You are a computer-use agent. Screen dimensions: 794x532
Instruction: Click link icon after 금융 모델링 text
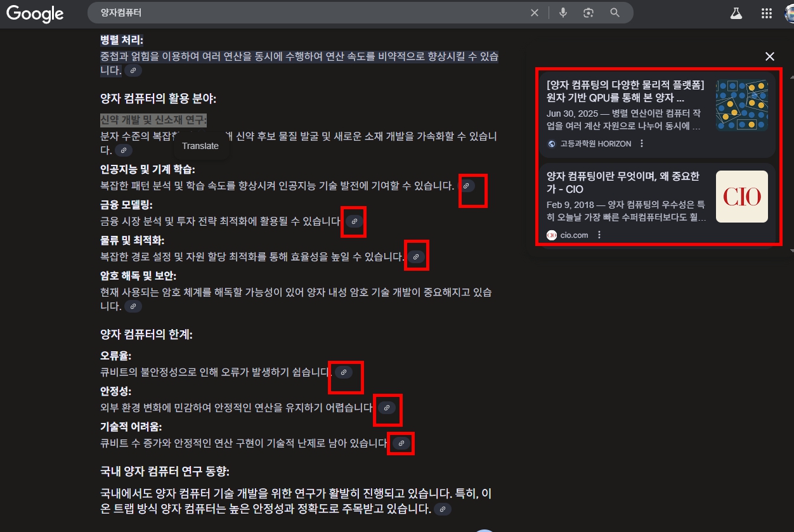click(355, 221)
